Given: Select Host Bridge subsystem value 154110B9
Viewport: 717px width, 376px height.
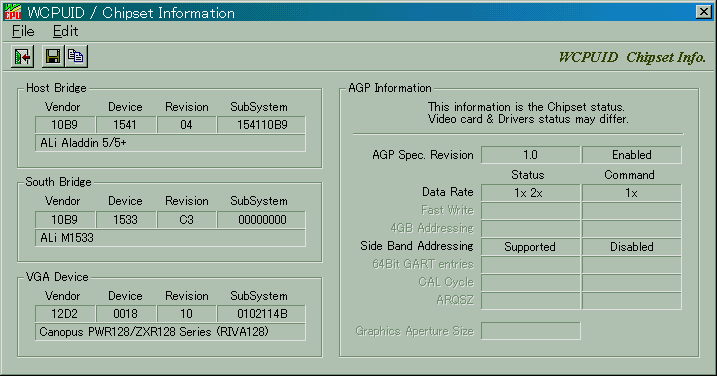Looking at the screenshot, I should [261, 125].
